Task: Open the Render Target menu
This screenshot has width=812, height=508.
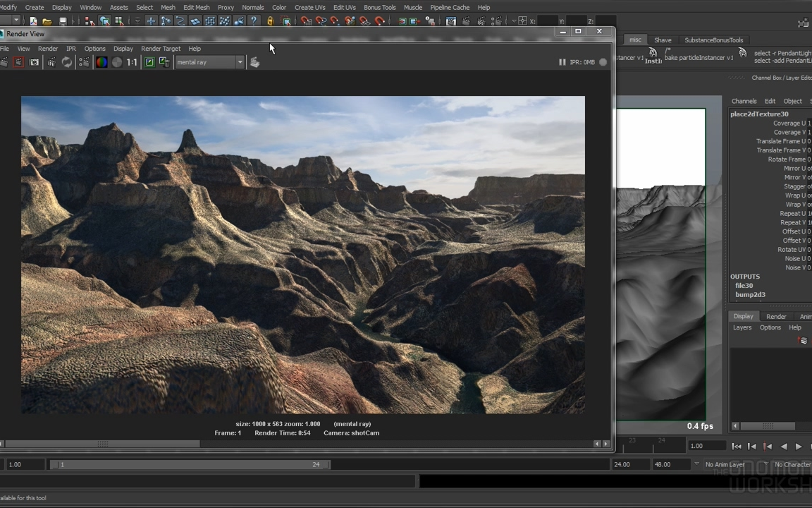Action: [x=161, y=49]
